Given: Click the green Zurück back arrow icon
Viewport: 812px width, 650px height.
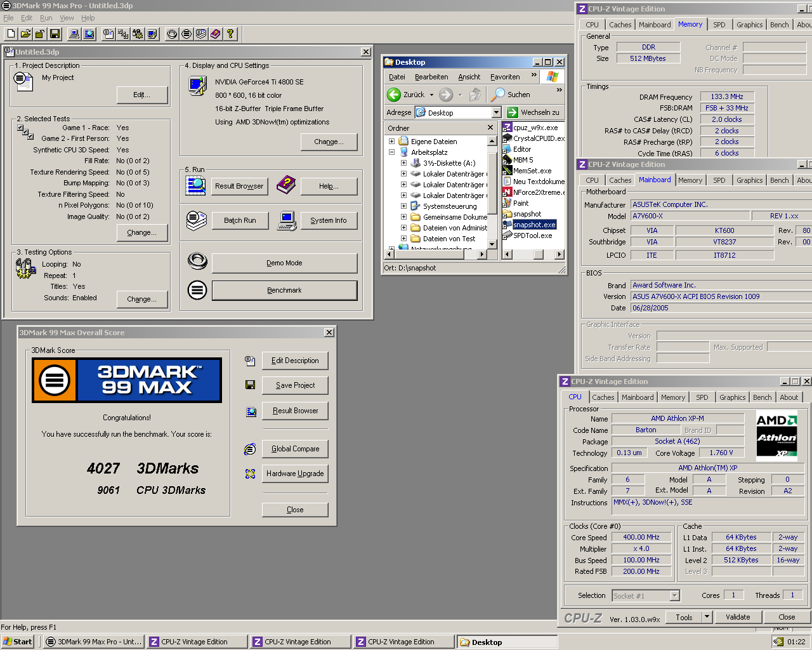Looking at the screenshot, I should pyautogui.click(x=394, y=95).
